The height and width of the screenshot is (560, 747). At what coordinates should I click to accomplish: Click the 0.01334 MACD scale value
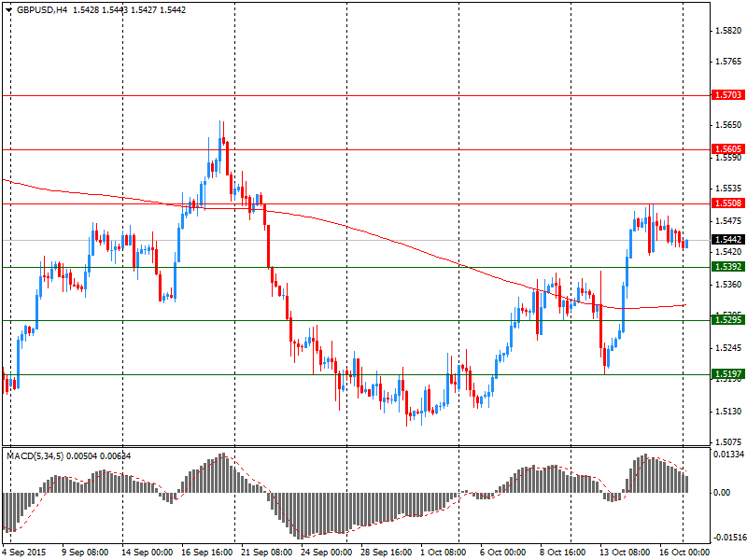click(x=729, y=455)
